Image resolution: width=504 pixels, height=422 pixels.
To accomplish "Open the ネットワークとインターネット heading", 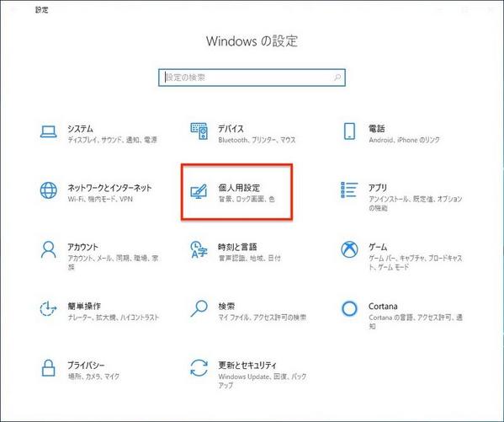I will (109, 188).
